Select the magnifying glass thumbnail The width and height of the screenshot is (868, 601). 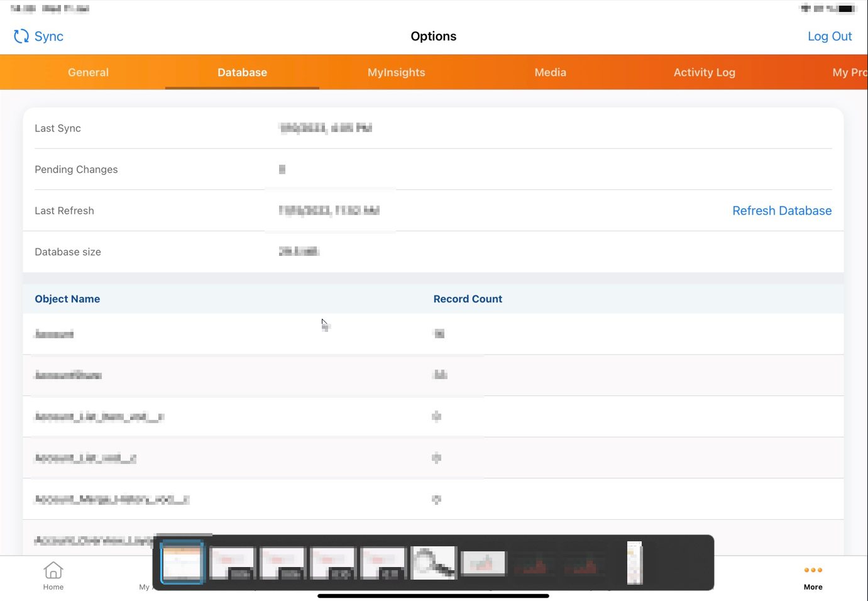[x=433, y=563]
